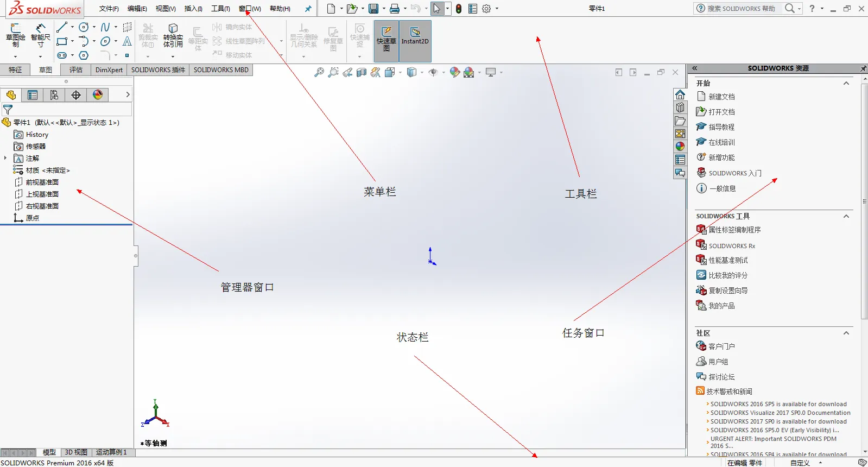This screenshot has height=467, width=868.
Task: Open the PropertyManager tab icon
Action: pos(33,95)
